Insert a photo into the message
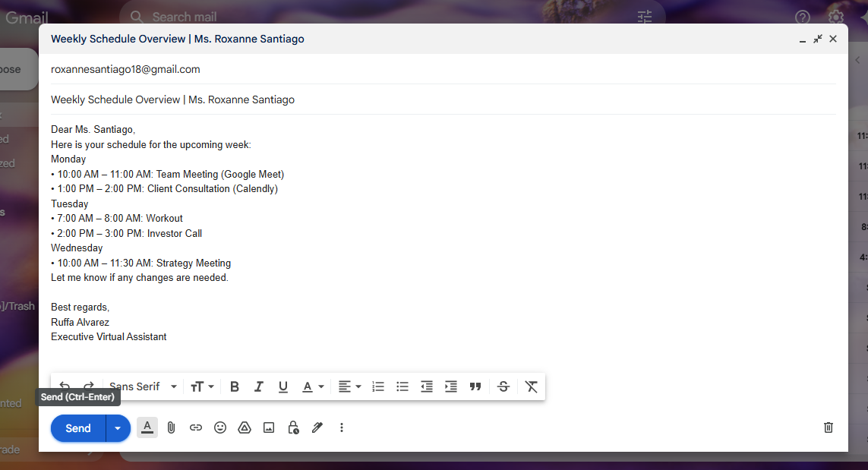The width and height of the screenshot is (868, 470). [x=269, y=427]
